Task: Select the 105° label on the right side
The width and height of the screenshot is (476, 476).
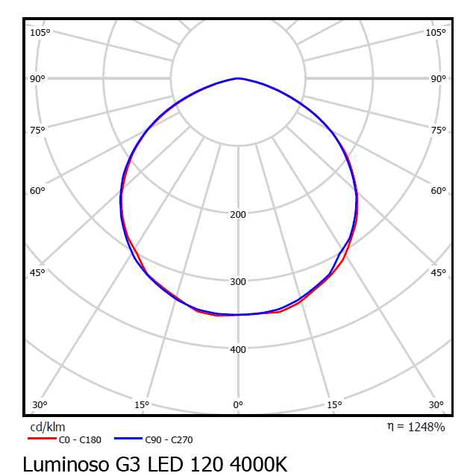Action: (x=436, y=33)
